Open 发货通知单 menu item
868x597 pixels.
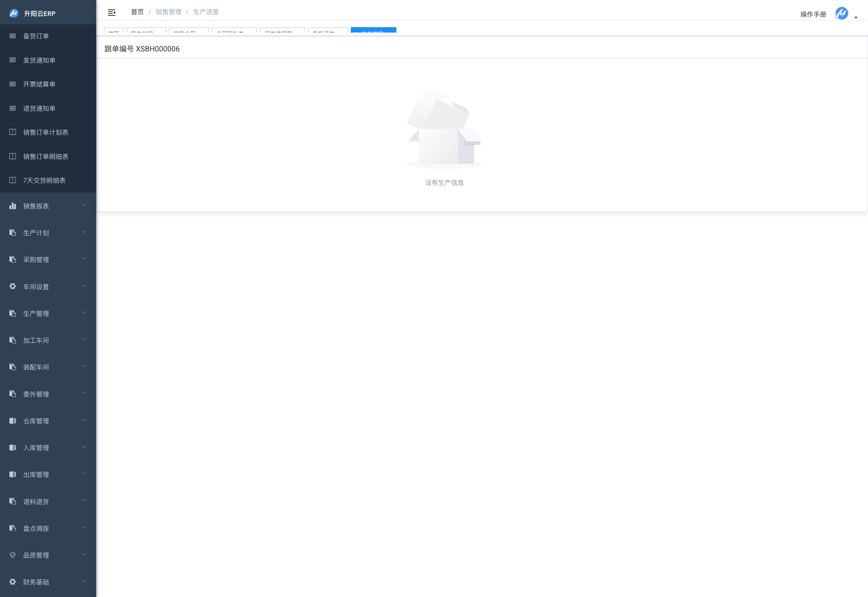pyautogui.click(x=39, y=60)
